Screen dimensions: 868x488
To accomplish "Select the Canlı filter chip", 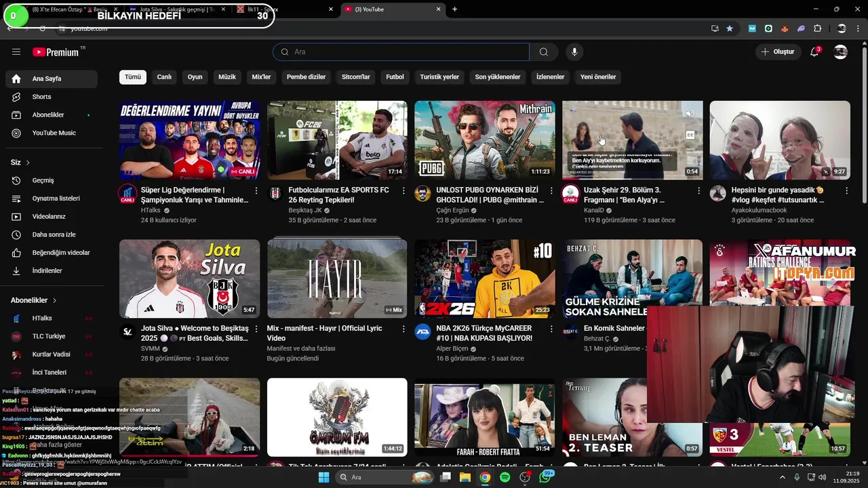I will 164,77.
